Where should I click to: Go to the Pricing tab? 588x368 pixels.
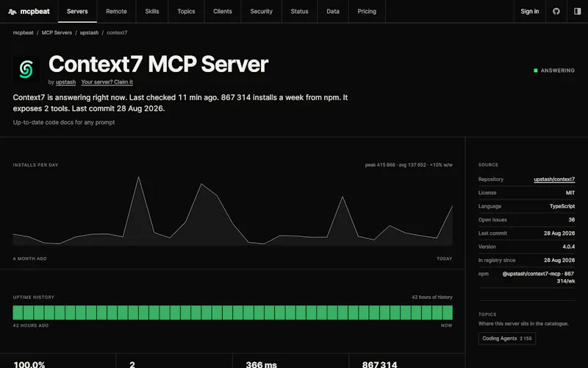coord(367,11)
